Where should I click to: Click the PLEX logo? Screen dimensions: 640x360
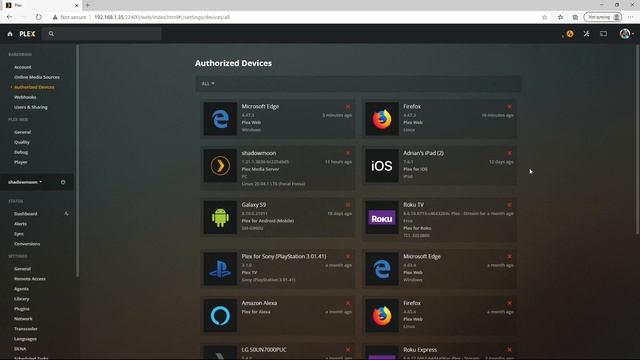click(27, 34)
